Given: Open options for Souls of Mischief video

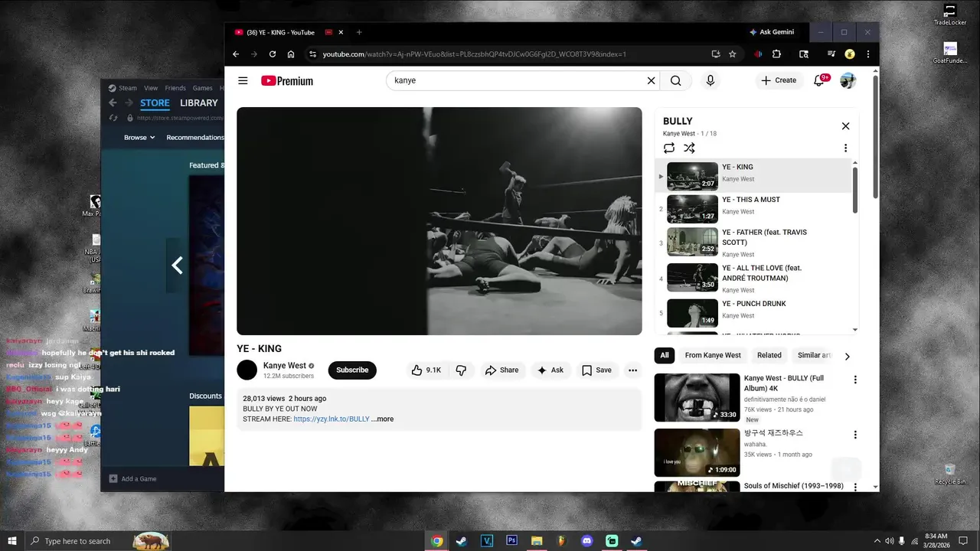Looking at the screenshot, I should 855,487.
